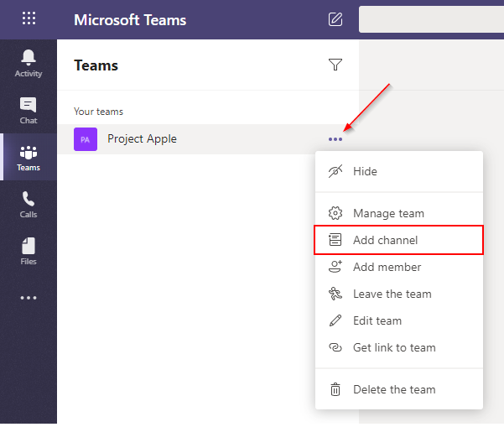
Task: Show more apps ellipsis in sidebar
Action: (29, 298)
